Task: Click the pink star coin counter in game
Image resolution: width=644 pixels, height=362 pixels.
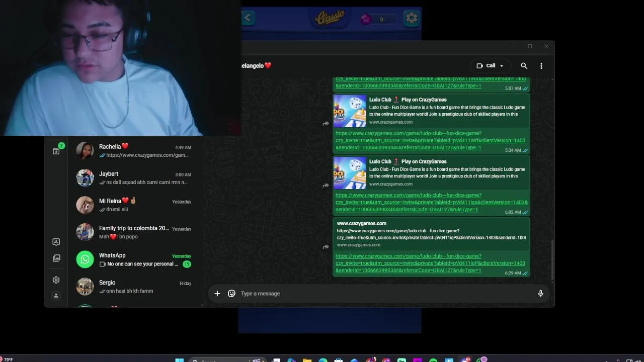Action: 377,19
